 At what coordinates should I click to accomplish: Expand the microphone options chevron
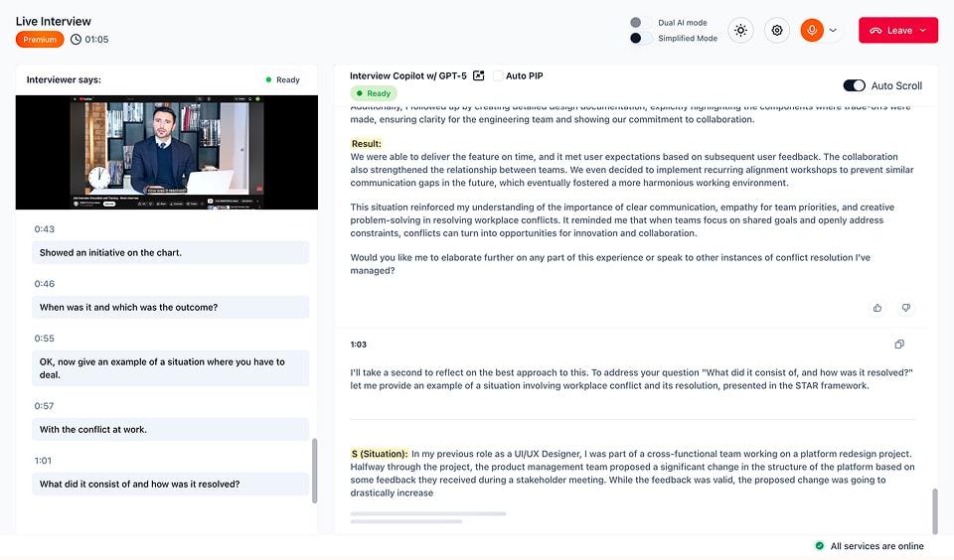833,30
